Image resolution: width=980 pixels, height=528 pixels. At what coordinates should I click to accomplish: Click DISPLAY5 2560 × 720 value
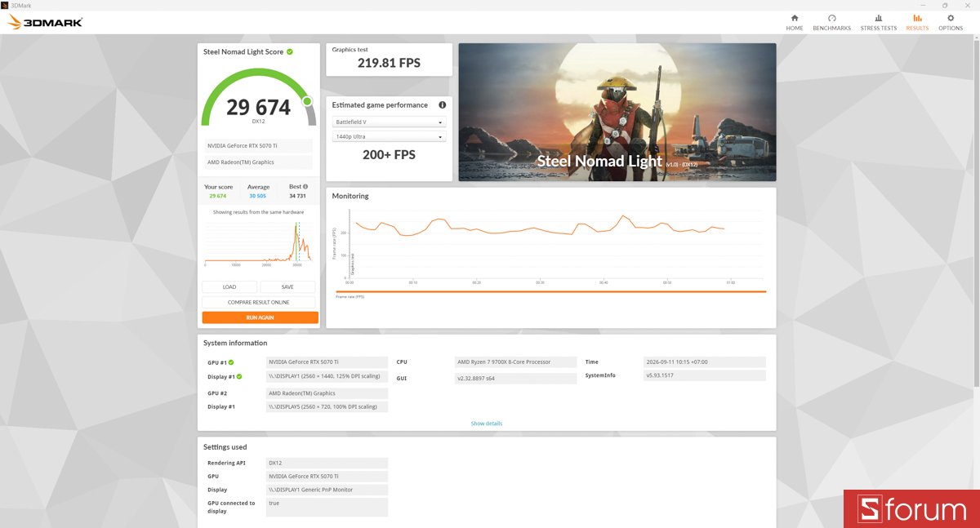(x=327, y=406)
